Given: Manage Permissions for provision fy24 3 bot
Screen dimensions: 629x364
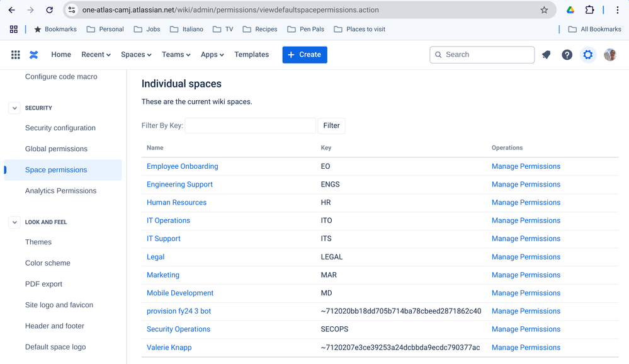Looking at the screenshot, I should coord(526,311).
